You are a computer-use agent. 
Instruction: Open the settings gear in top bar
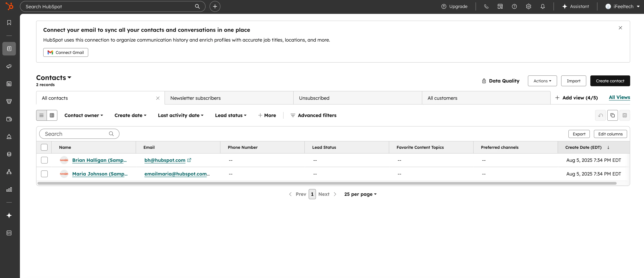click(528, 7)
